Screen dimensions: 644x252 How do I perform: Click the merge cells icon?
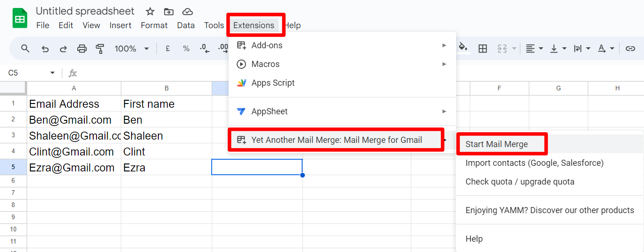click(x=503, y=48)
